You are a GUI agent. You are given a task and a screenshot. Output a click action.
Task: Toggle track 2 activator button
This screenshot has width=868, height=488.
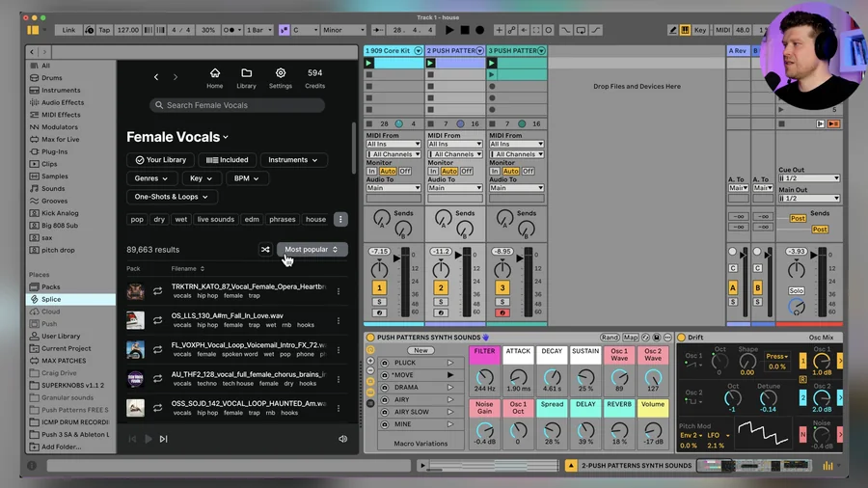click(441, 287)
